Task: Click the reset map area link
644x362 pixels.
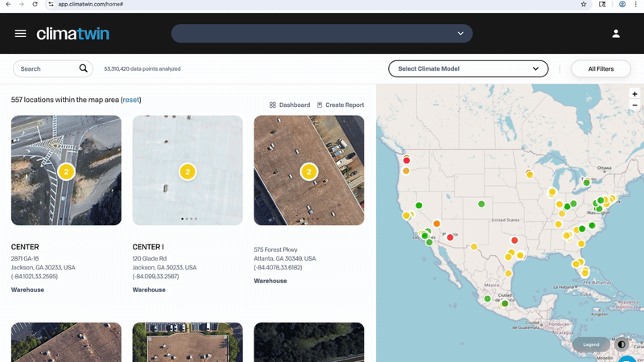Action: click(131, 100)
